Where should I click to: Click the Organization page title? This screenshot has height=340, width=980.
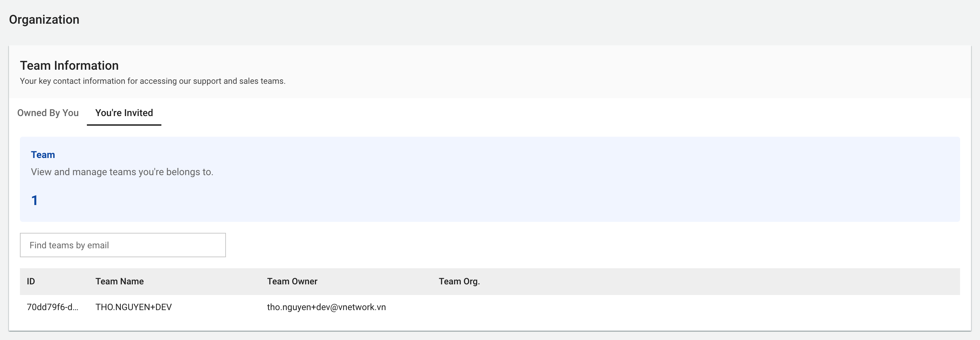(x=44, y=19)
